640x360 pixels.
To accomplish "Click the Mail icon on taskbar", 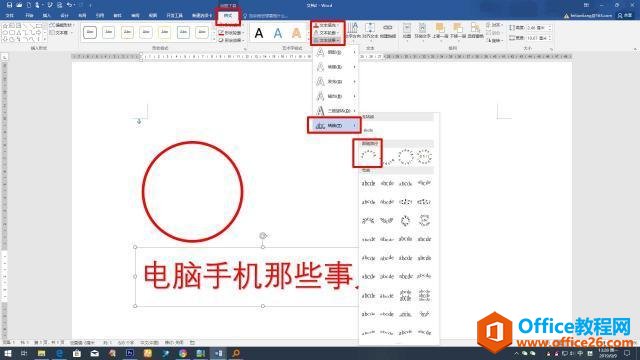I will point(95,353).
